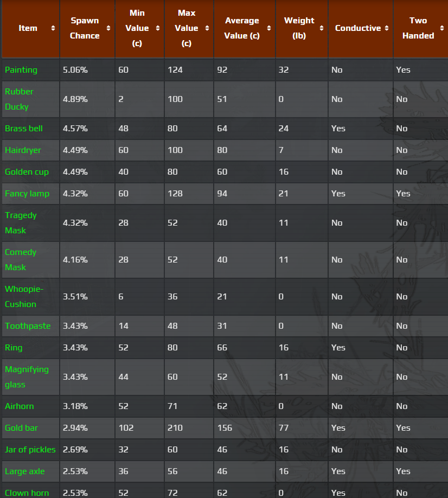The height and width of the screenshot is (498, 448).
Task: Click the sort arrows beside Item header
Action: tap(53, 28)
